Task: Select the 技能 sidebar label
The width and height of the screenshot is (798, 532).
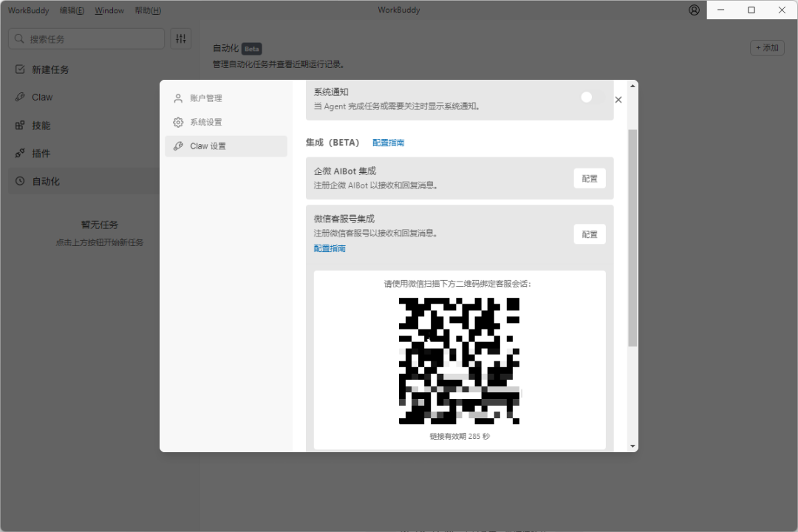Action: coord(41,126)
